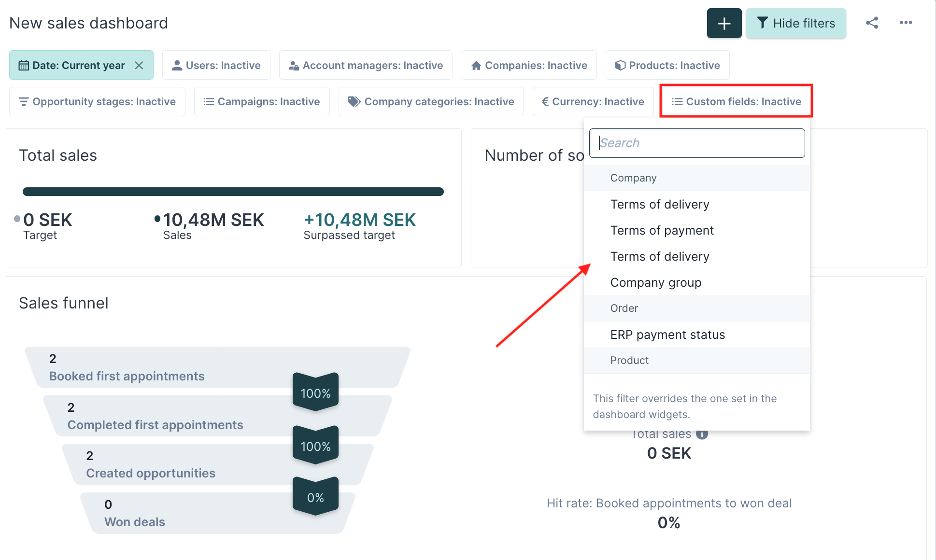Click the Company section header in list
The image size is (936, 560).
tap(697, 178)
